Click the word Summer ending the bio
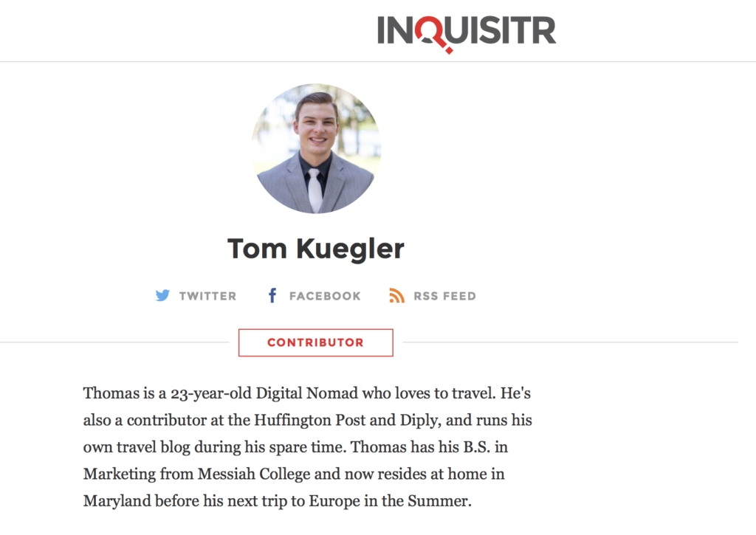This screenshot has width=756, height=535. (x=438, y=501)
